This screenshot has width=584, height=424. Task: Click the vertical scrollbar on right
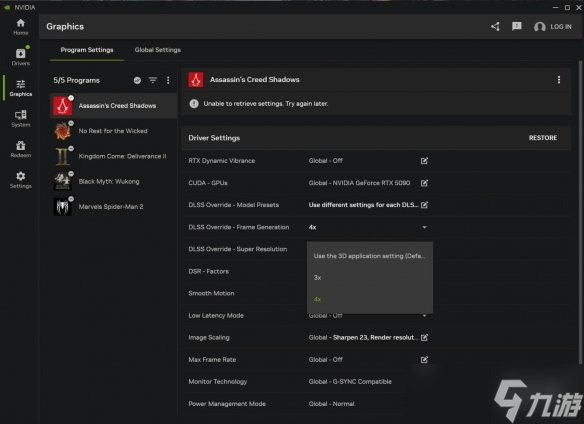(580, 212)
